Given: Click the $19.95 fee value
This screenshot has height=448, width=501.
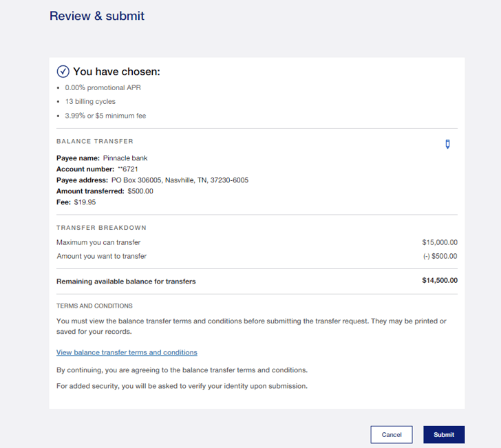Looking at the screenshot, I should [85, 202].
